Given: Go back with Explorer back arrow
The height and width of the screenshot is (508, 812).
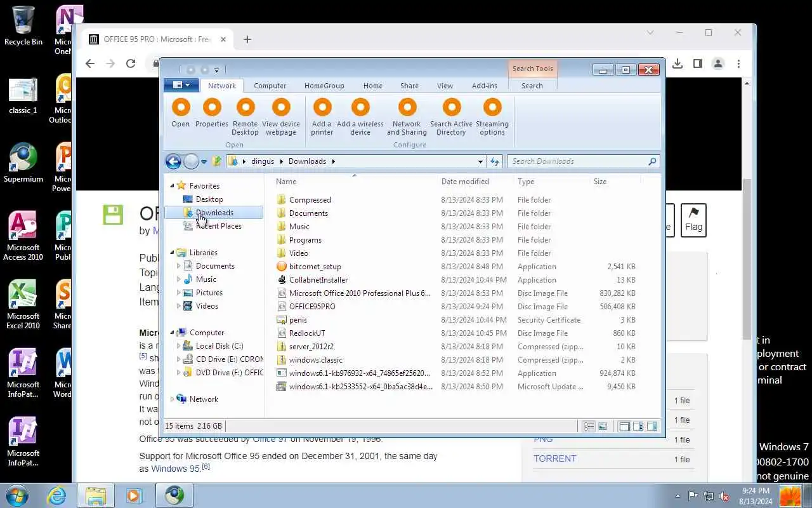Looking at the screenshot, I should [x=173, y=161].
